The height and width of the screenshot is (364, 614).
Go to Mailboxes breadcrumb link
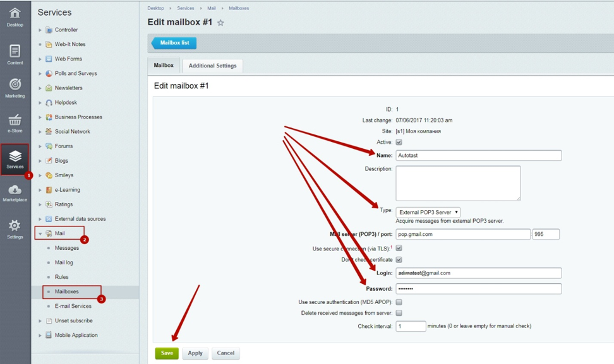point(239,8)
